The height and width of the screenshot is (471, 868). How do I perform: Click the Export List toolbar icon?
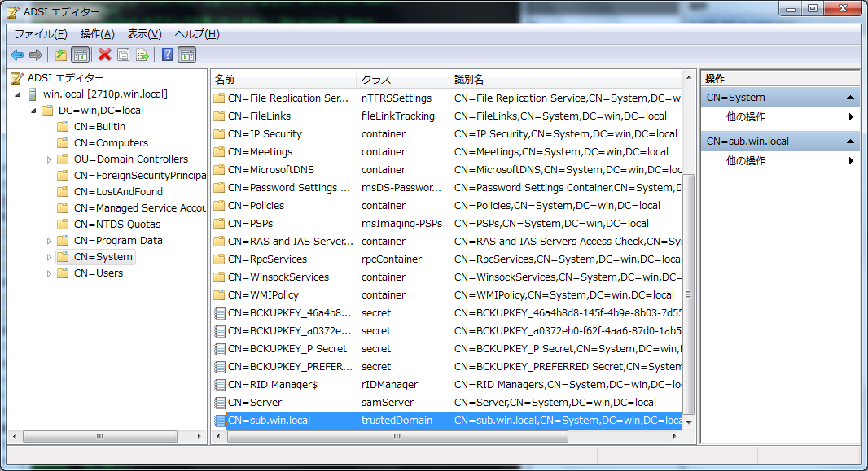tap(142, 55)
